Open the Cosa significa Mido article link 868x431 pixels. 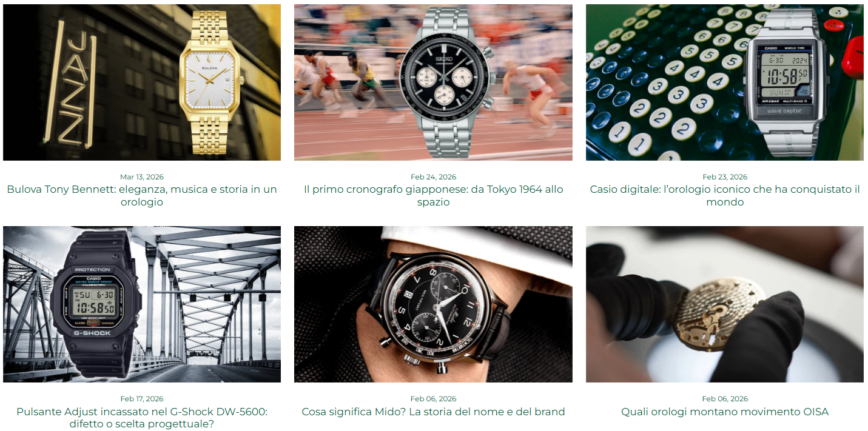click(x=433, y=412)
